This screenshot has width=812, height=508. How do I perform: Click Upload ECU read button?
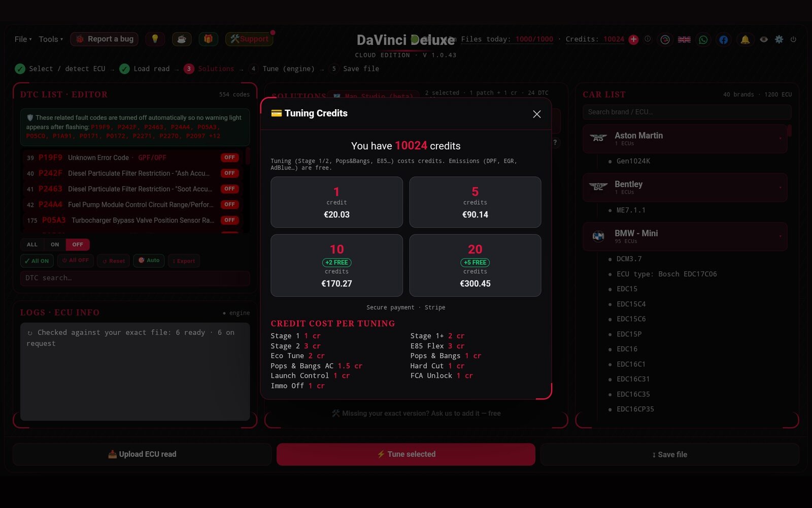tap(142, 454)
